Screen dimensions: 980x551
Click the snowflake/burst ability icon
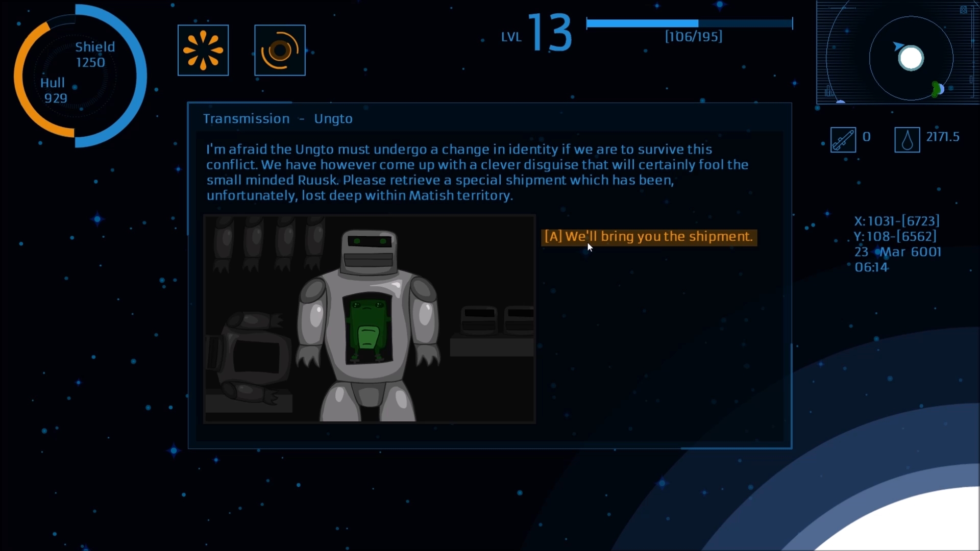203,50
